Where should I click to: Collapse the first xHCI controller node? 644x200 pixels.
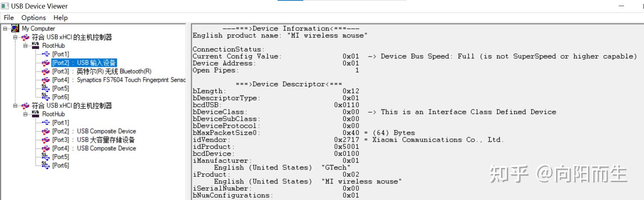[15, 37]
